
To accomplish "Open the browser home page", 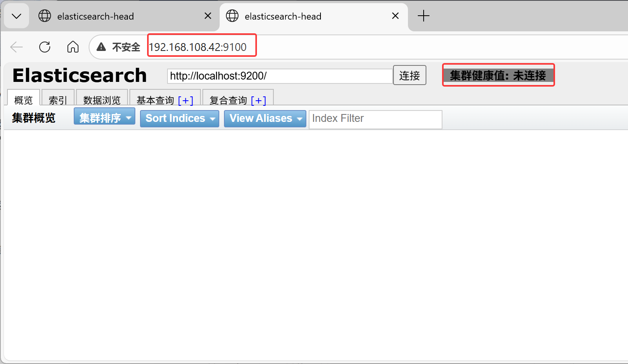I will tap(73, 47).
